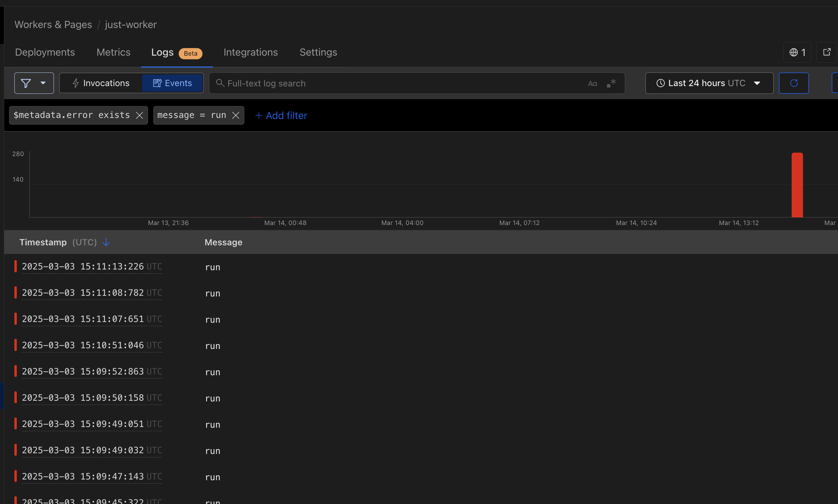Expand the time range chevron

[x=757, y=83]
